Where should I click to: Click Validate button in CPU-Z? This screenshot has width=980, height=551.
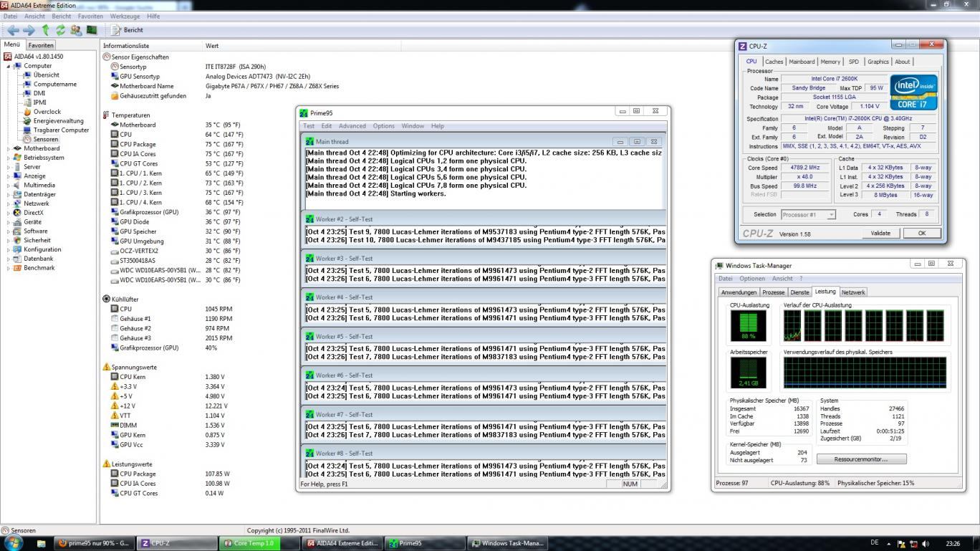point(880,233)
